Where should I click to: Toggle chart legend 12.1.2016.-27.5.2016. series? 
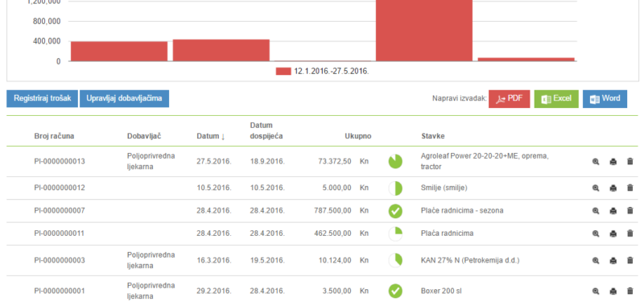click(323, 72)
